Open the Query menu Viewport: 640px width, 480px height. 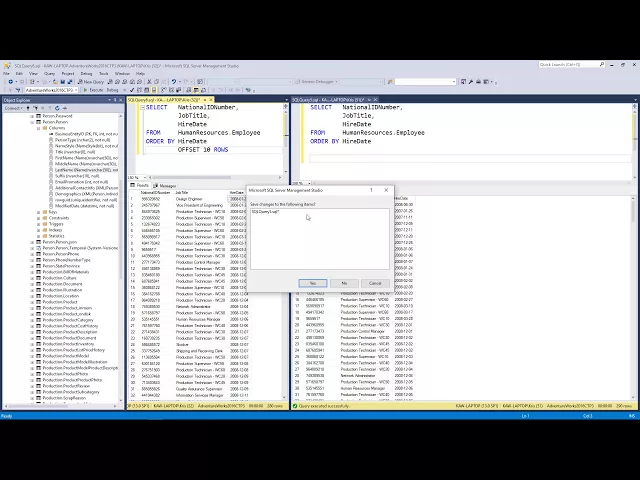click(x=49, y=73)
